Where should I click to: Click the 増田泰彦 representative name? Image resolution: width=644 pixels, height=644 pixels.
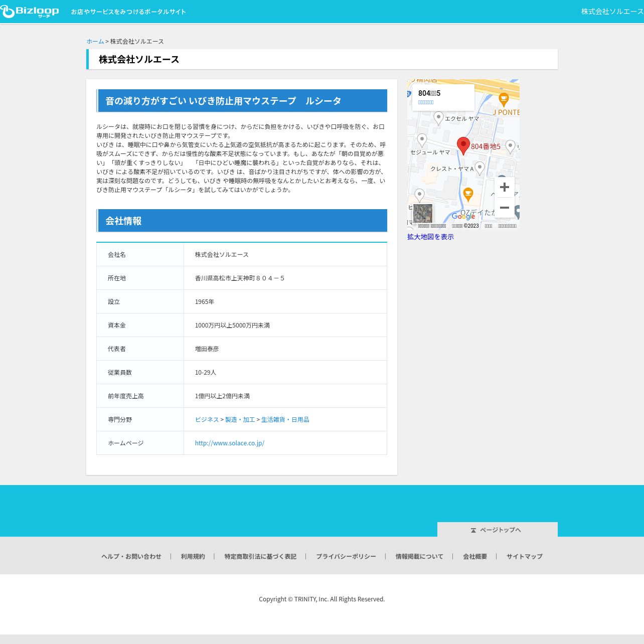(x=207, y=349)
